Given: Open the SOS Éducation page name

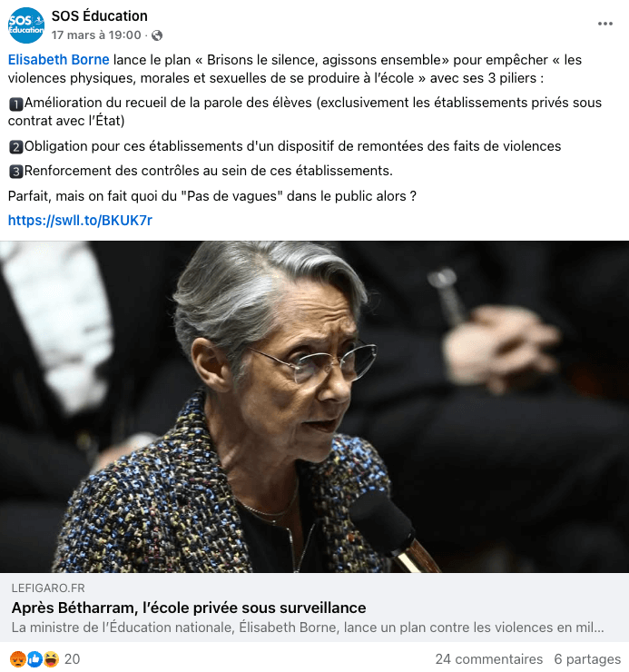Looking at the screenshot, I should tap(100, 15).
